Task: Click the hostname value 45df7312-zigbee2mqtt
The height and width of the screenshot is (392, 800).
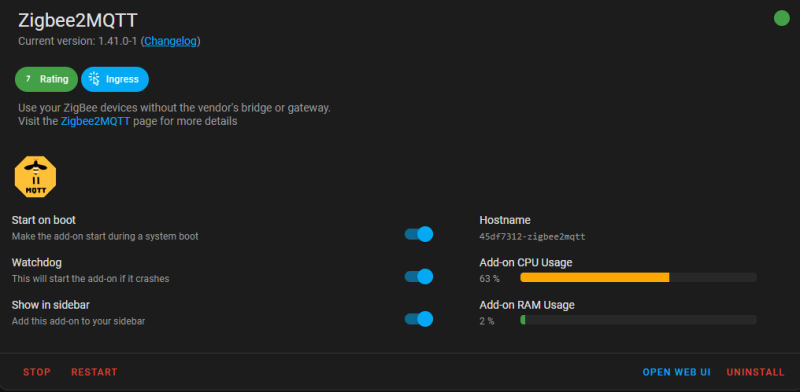Action: pos(533,237)
